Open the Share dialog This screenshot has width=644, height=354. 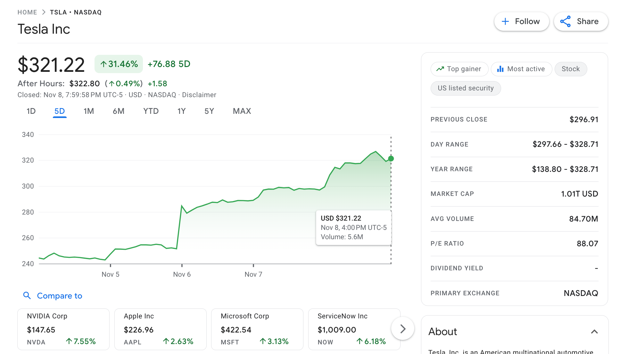click(x=581, y=21)
